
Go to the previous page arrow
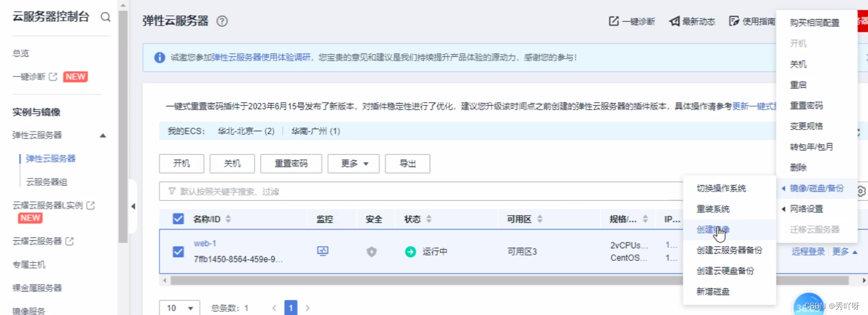(x=274, y=308)
